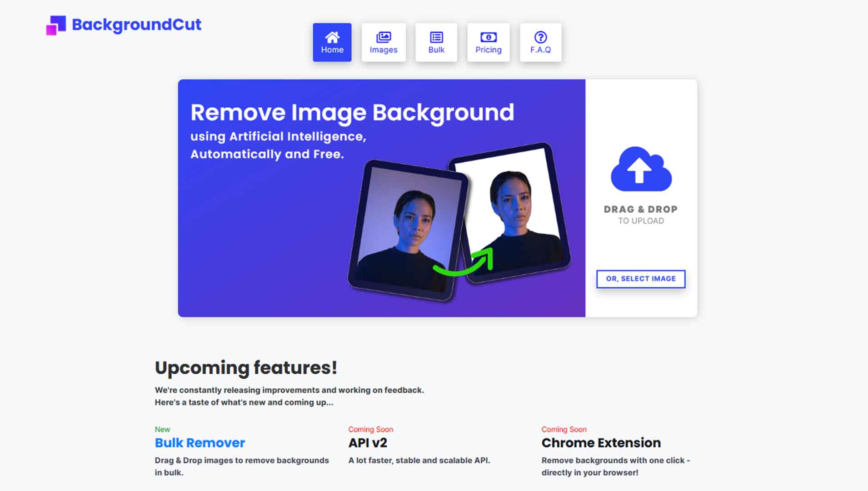Image resolution: width=868 pixels, height=491 pixels.
Task: Click the F.A.Q question mark icon
Action: pyautogui.click(x=540, y=37)
